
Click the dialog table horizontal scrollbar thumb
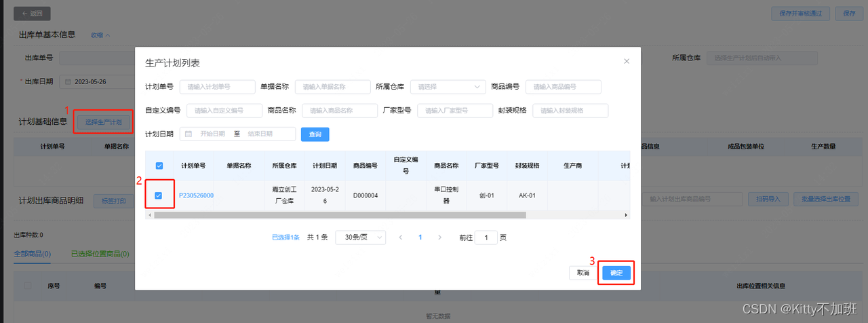(340, 214)
